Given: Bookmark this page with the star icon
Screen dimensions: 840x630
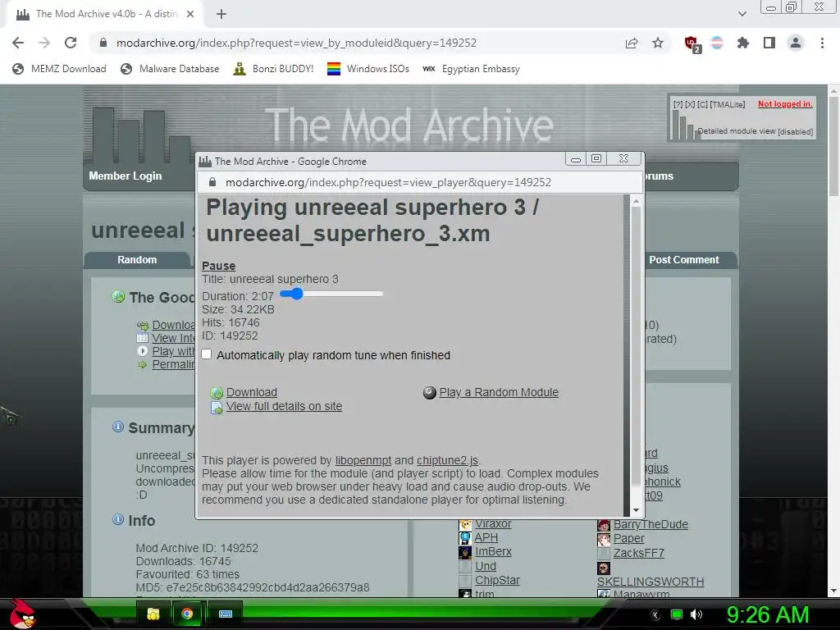Looking at the screenshot, I should (658, 43).
